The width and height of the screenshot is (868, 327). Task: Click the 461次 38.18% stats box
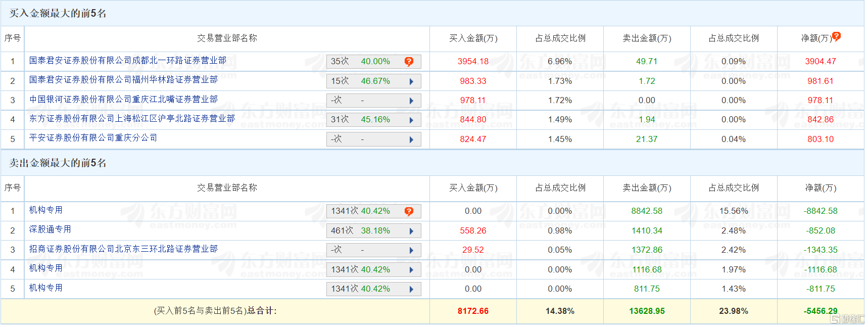coord(373,230)
